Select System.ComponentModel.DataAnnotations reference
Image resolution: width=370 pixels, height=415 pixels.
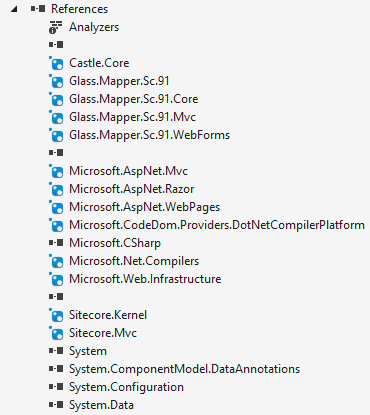[x=185, y=369]
